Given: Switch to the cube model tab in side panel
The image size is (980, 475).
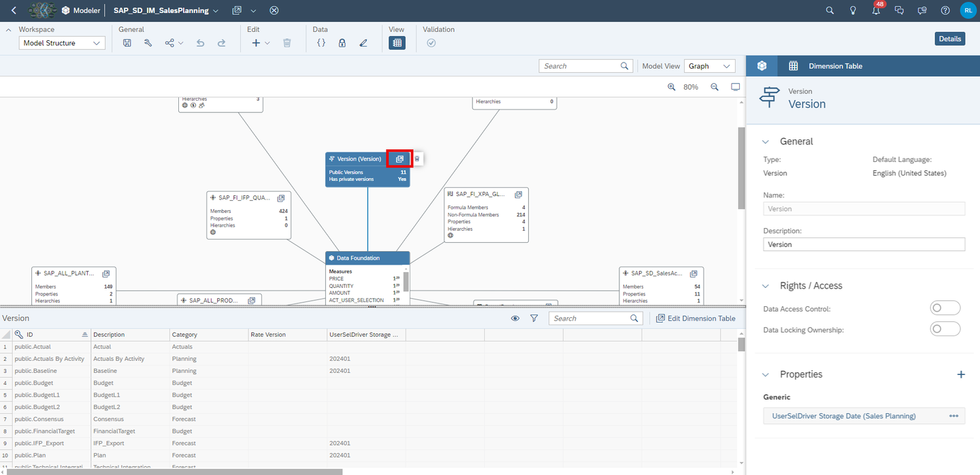Looking at the screenshot, I should tap(762, 66).
